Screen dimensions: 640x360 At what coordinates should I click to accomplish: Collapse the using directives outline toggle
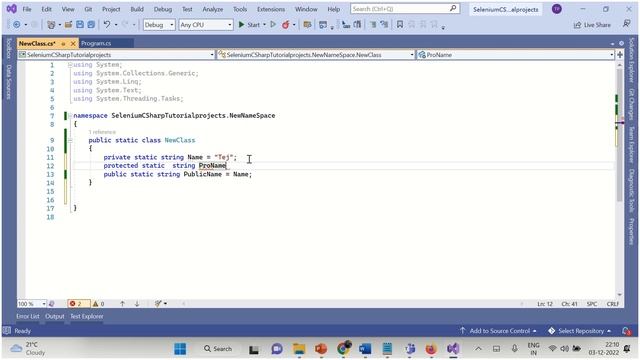(70, 64)
